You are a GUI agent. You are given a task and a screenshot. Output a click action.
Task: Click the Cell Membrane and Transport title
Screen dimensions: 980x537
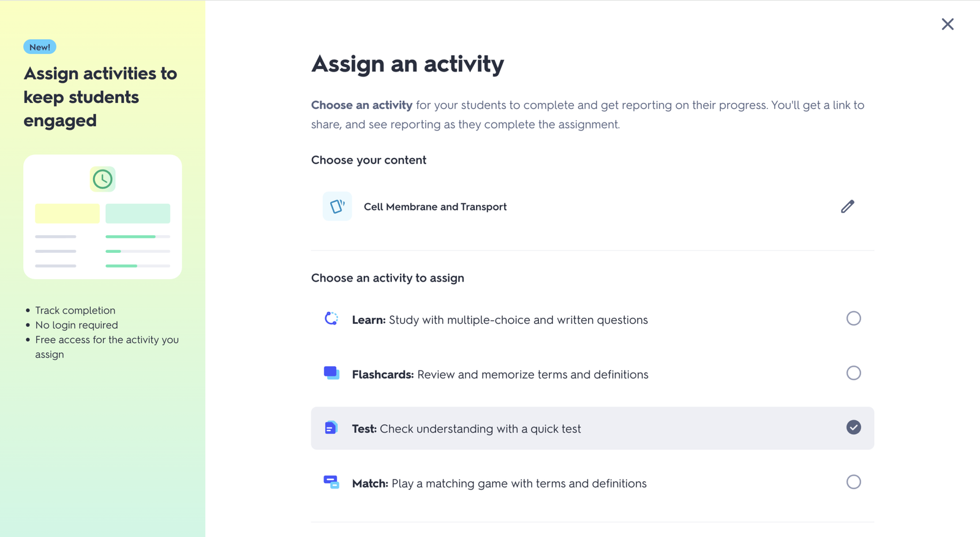[x=435, y=207]
